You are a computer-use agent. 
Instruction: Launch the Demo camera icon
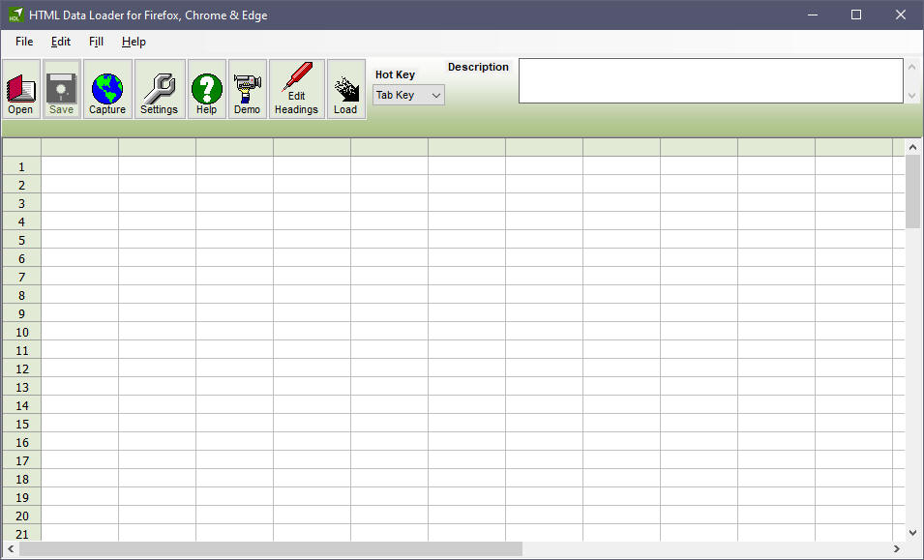(x=247, y=89)
